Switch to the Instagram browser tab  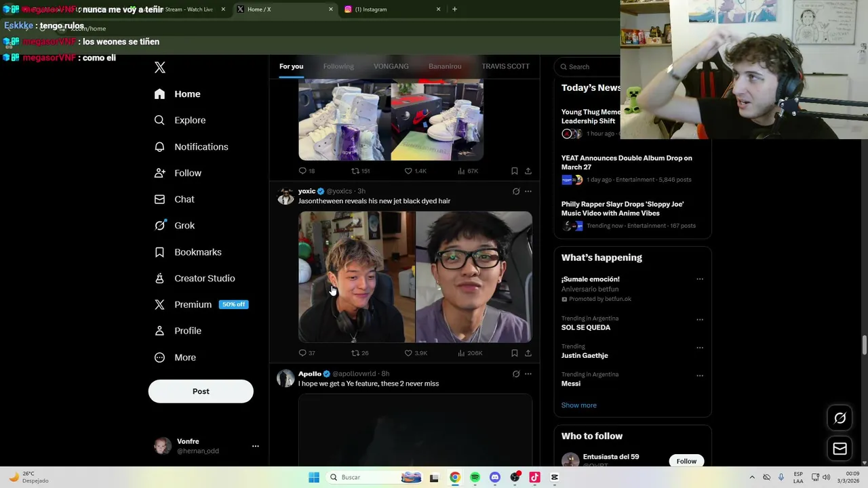(393, 9)
